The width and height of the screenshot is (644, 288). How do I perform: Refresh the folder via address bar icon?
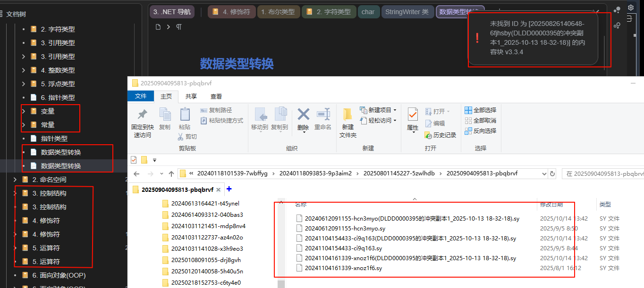pos(552,173)
